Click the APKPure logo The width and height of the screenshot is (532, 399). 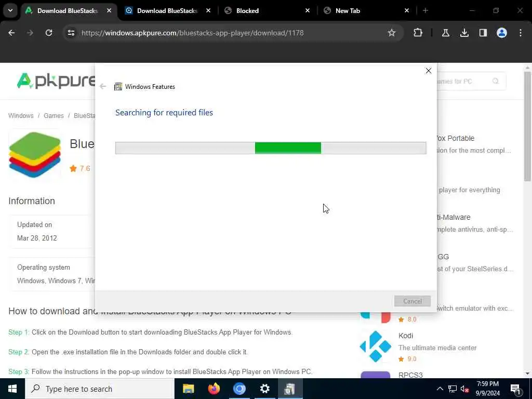click(56, 82)
